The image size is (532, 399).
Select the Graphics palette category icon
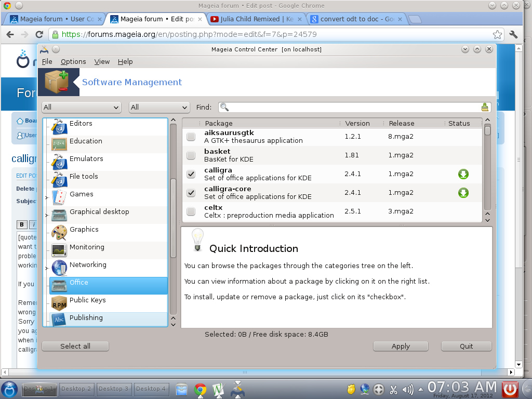[x=59, y=233]
